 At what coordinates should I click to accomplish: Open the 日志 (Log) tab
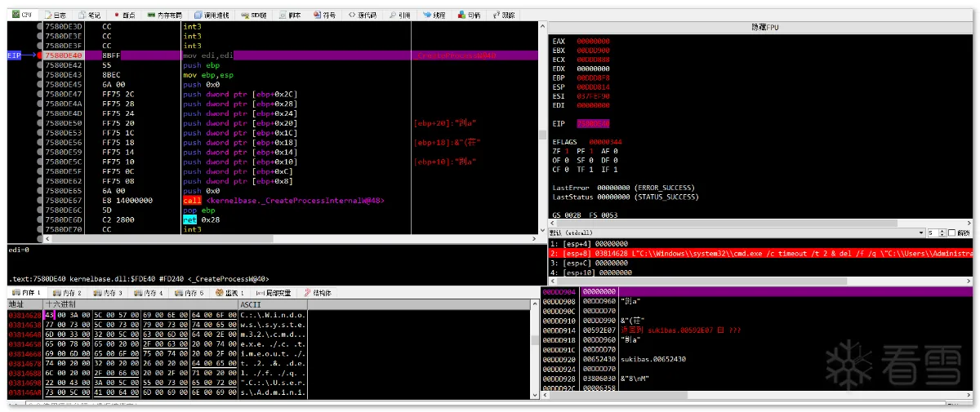click(x=57, y=15)
